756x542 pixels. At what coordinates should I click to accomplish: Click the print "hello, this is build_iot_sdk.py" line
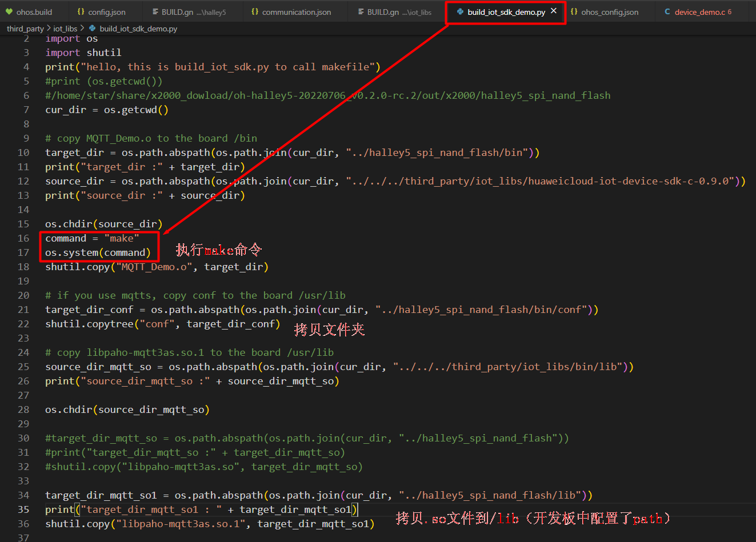pyautogui.click(x=213, y=67)
